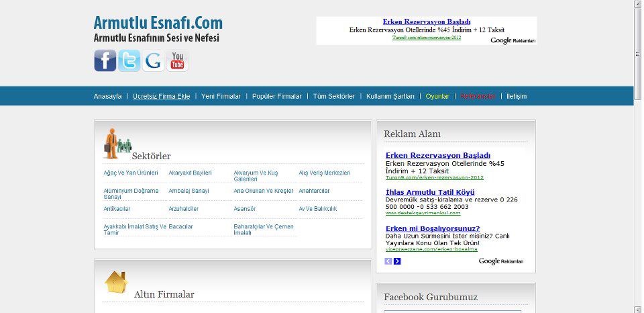Viewport: 644px width, 313px height.
Task: Open Akaryakıt Bayileri sector link
Action: pyautogui.click(x=190, y=173)
